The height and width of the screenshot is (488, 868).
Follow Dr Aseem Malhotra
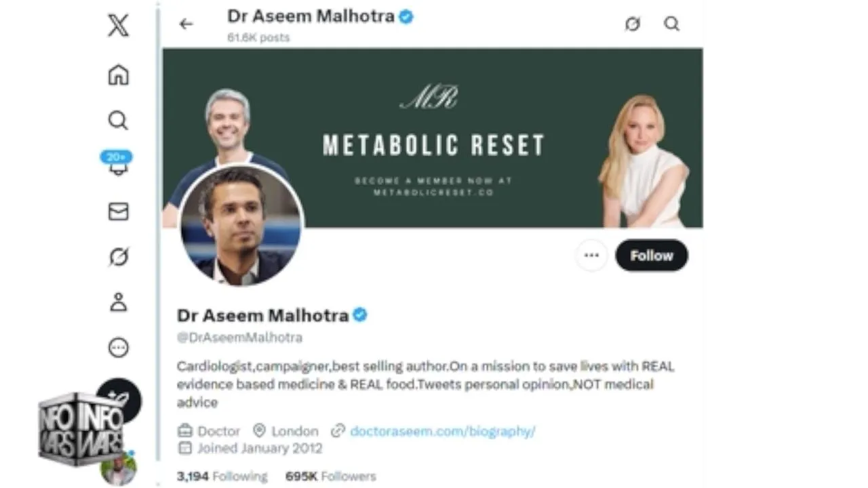[651, 256]
